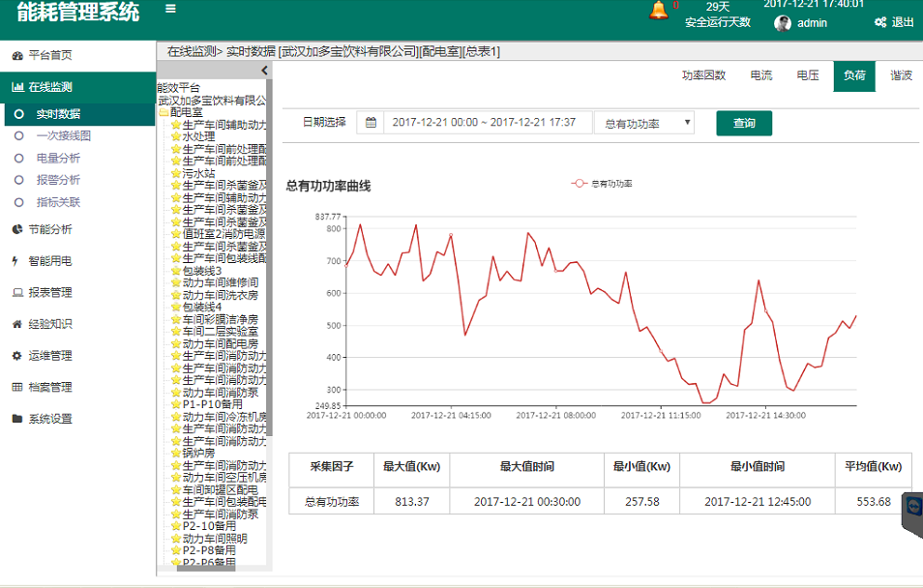Image resolution: width=923 pixels, height=588 pixels.
Task: Click the date range input field
Action: coord(488,123)
